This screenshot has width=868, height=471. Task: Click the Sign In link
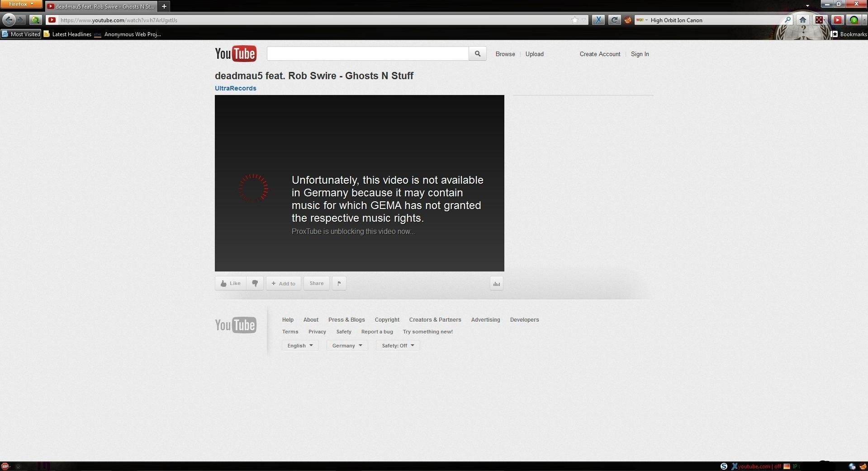coord(640,54)
